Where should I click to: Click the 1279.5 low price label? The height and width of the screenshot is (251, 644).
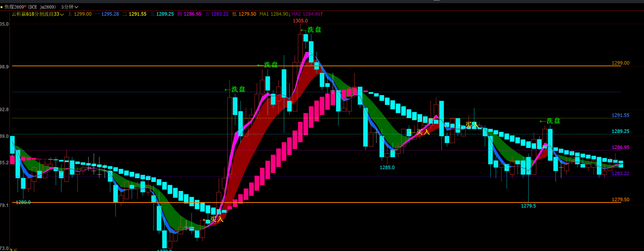click(x=528, y=206)
